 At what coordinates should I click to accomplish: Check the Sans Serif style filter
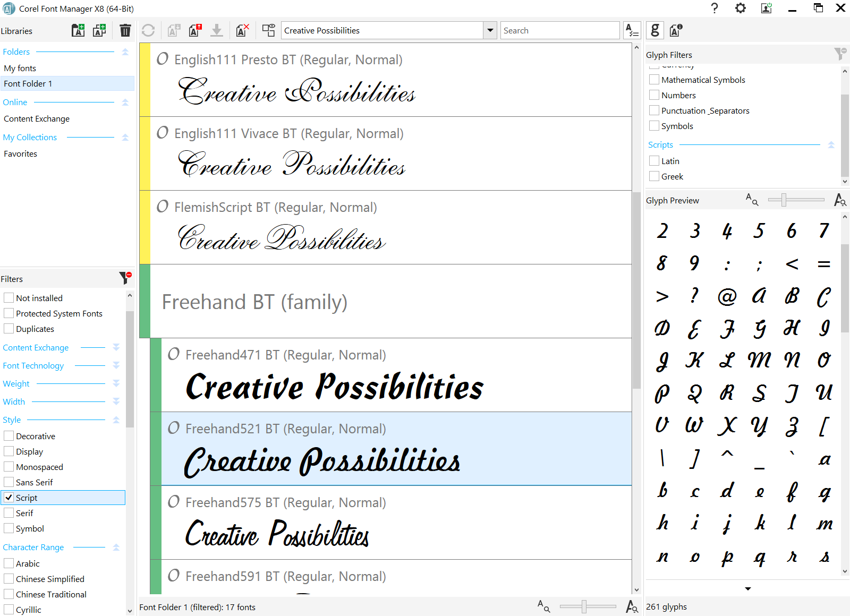pos(9,482)
